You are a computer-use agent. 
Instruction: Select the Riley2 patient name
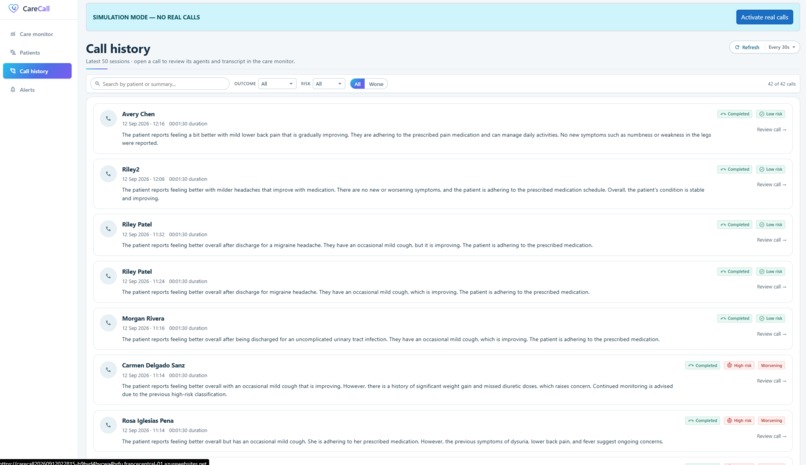pyautogui.click(x=131, y=169)
